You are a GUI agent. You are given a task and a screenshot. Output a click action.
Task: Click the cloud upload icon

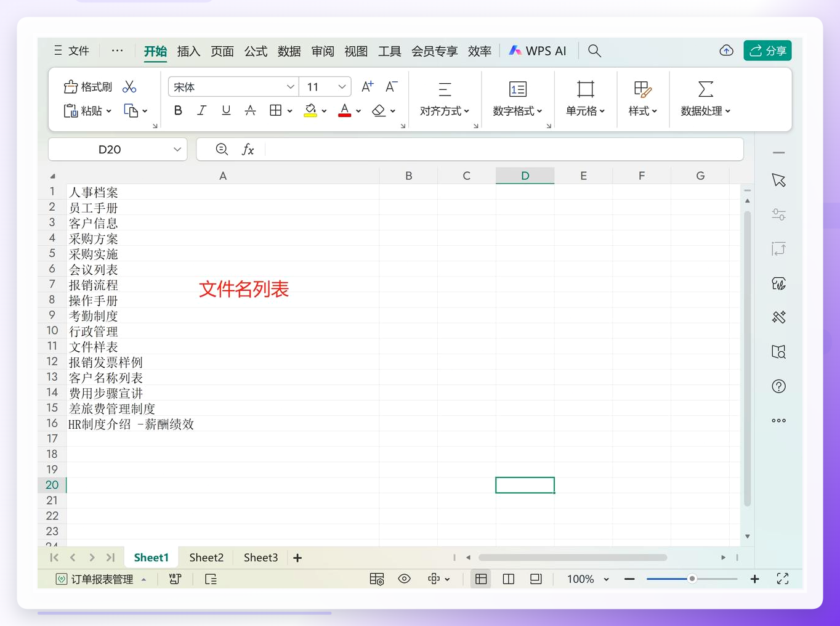coord(727,51)
